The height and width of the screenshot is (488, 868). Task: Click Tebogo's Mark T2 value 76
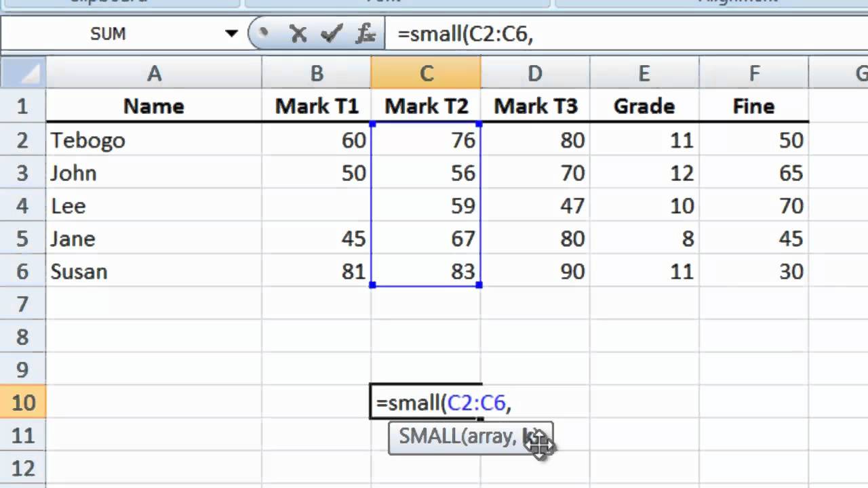click(x=426, y=140)
